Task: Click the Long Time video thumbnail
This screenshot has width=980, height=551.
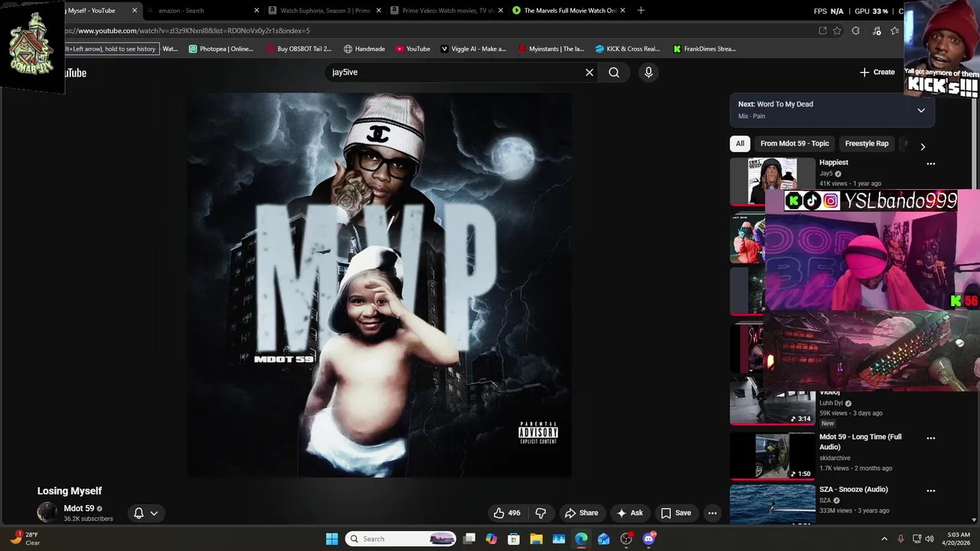Action: (x=773, y=456)
